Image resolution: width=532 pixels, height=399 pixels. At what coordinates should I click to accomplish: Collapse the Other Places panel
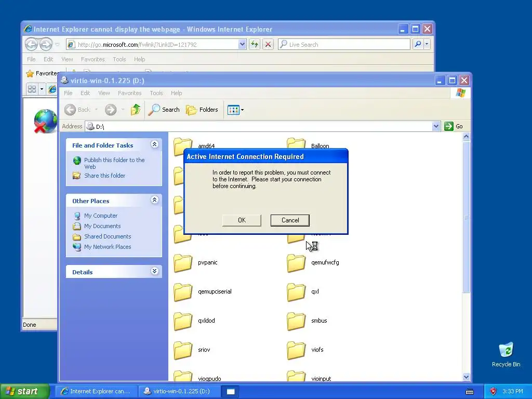point(154,200)
